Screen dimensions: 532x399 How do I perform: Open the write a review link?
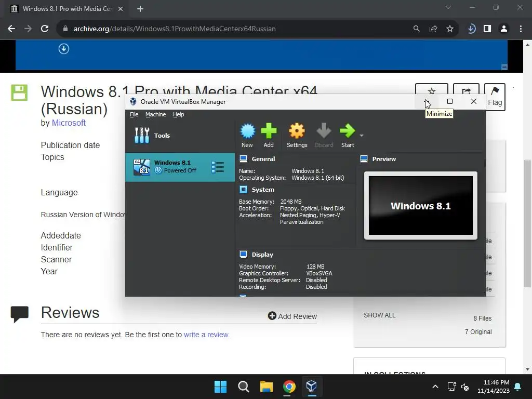pos(206,335)
